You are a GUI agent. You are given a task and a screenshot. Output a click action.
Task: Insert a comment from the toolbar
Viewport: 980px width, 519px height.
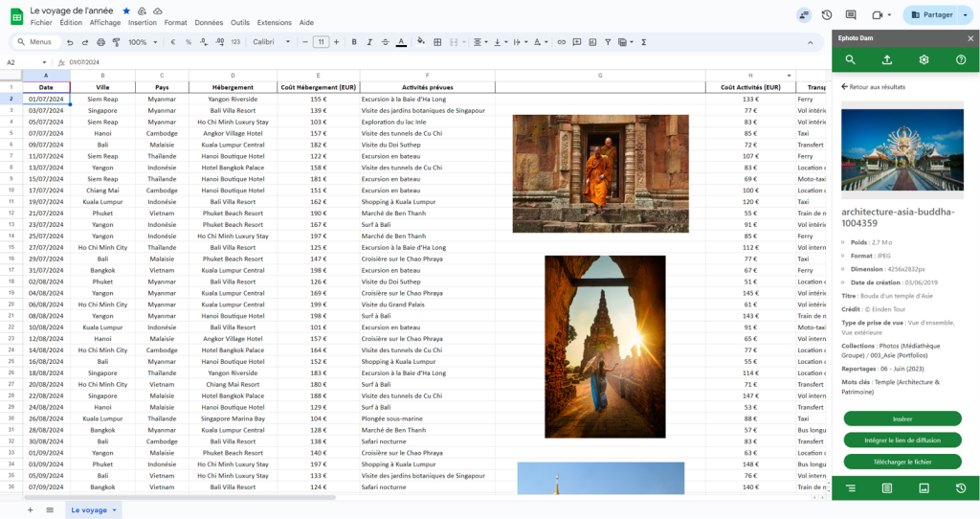(x=577, y=42)
